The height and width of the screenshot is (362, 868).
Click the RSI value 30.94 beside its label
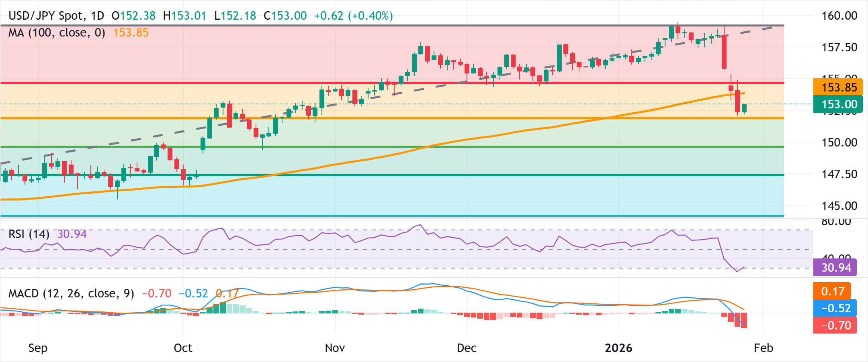pyautogui.click(x=72, y=234)
